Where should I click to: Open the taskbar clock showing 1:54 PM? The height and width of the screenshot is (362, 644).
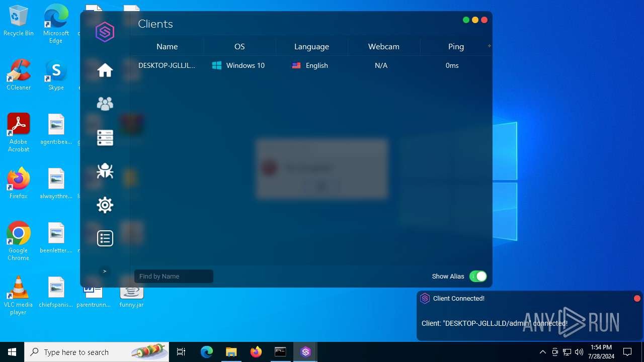(x=601, y=352)
